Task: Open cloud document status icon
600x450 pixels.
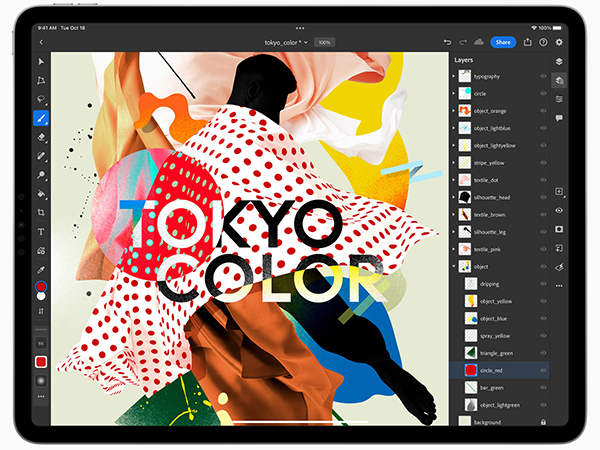Action: pyautogui.click(x=479, y=42)
